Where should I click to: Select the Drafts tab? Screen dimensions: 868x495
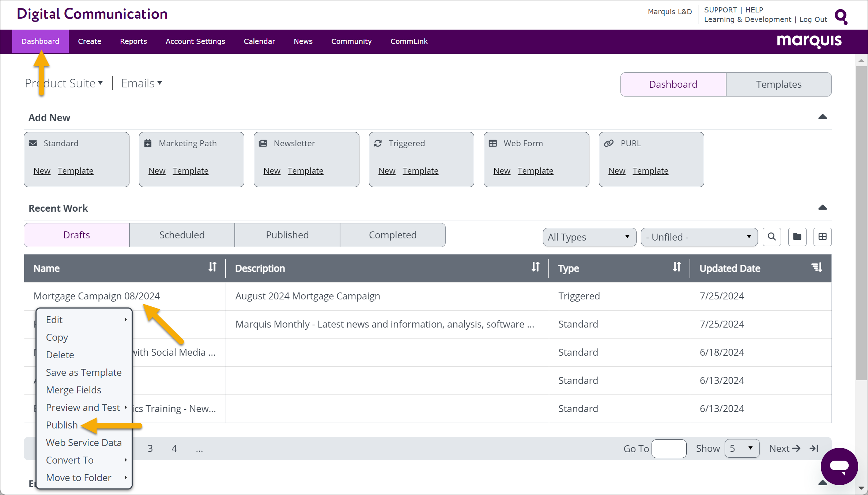coord(76,235)
